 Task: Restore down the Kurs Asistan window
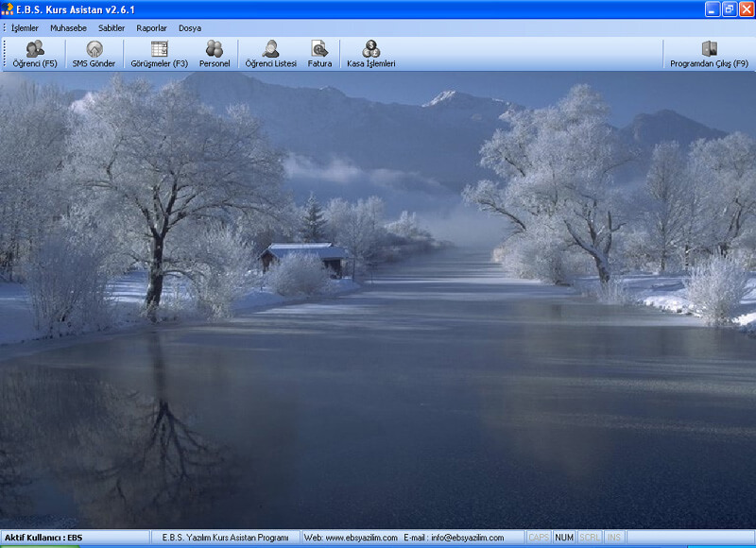coord(730,9)
